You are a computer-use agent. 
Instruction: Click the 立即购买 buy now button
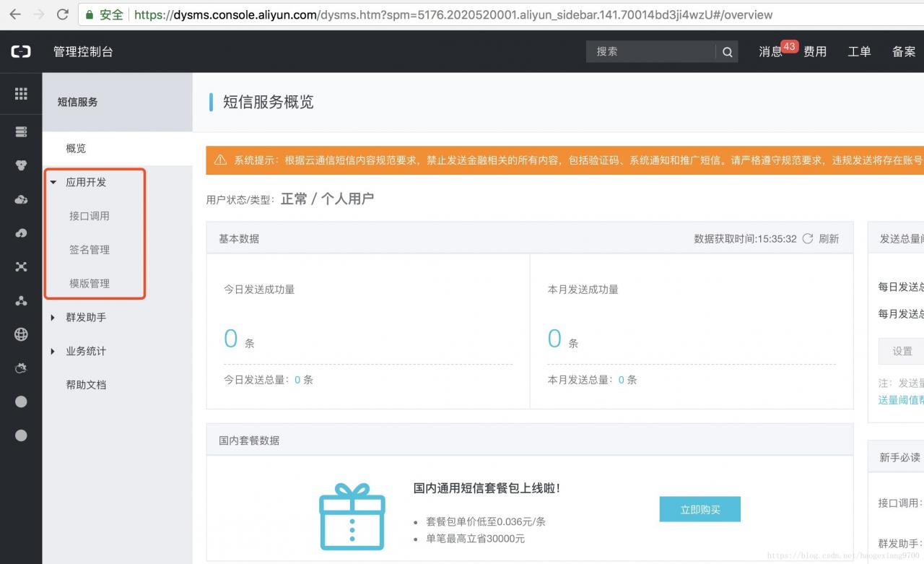700,509
